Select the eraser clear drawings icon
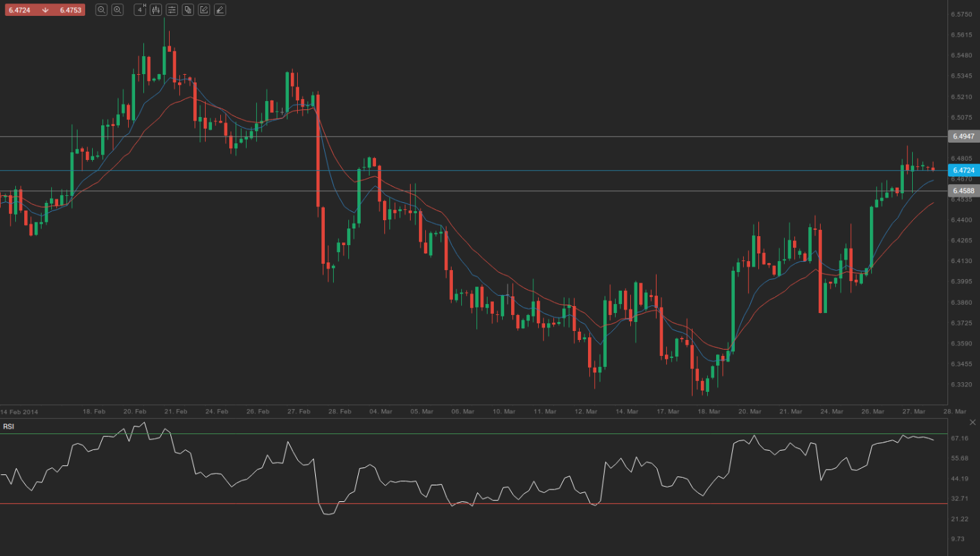 220,10
